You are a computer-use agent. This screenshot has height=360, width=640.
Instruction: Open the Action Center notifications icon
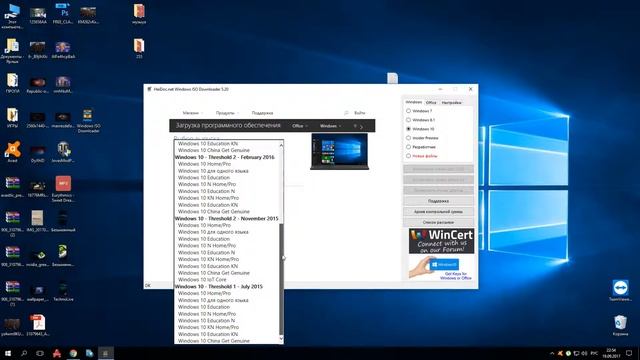point(629,353)
